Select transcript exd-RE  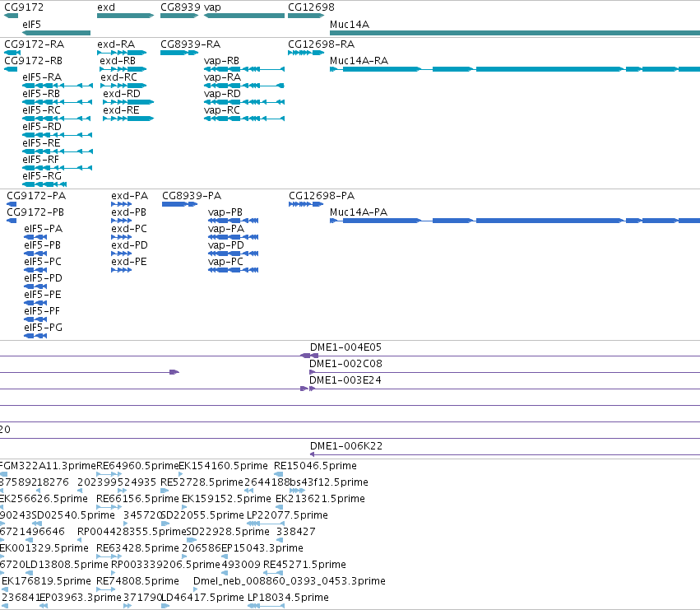(128, 119)
